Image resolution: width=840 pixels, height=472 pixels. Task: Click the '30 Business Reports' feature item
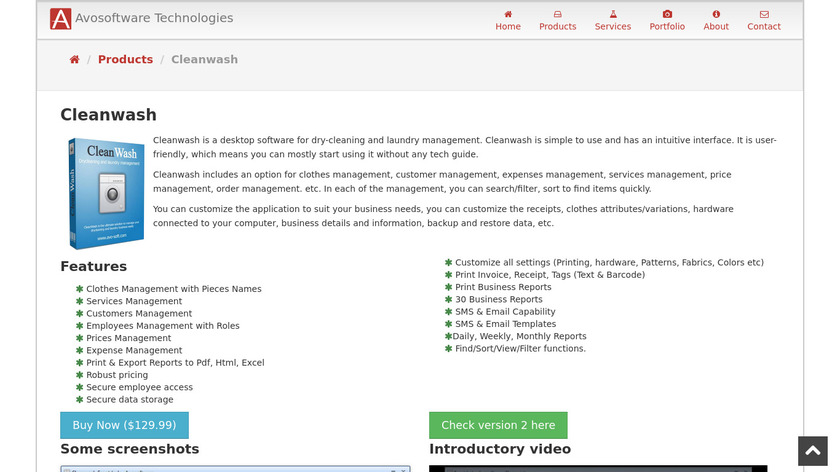(499, 299)
